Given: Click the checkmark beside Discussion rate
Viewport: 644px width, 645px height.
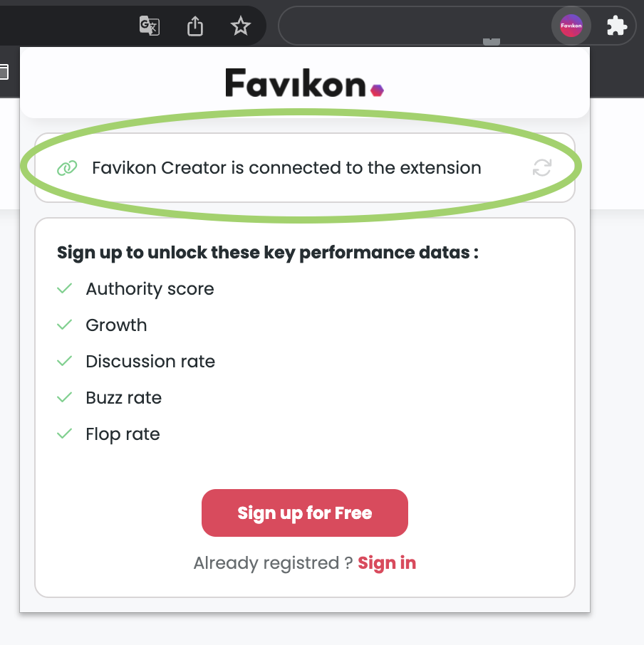Looking at the screenshot, I should pos(65,361).
